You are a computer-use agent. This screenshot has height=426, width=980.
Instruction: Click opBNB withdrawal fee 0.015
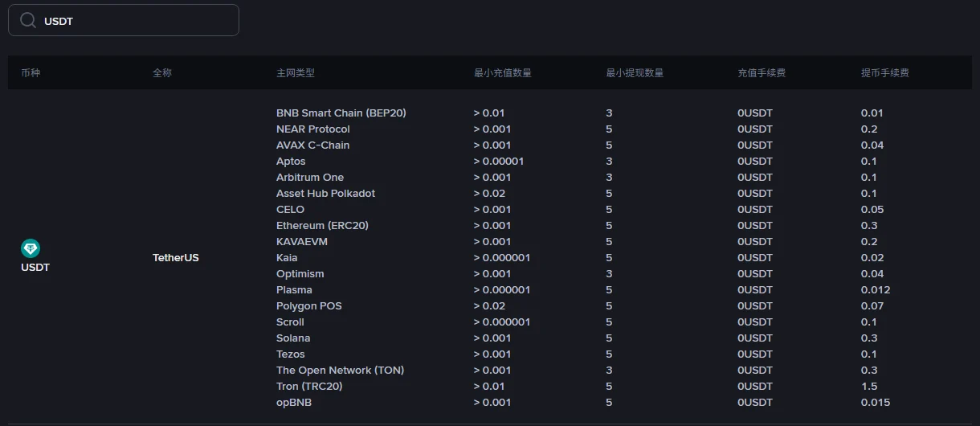tap(876, 403)
